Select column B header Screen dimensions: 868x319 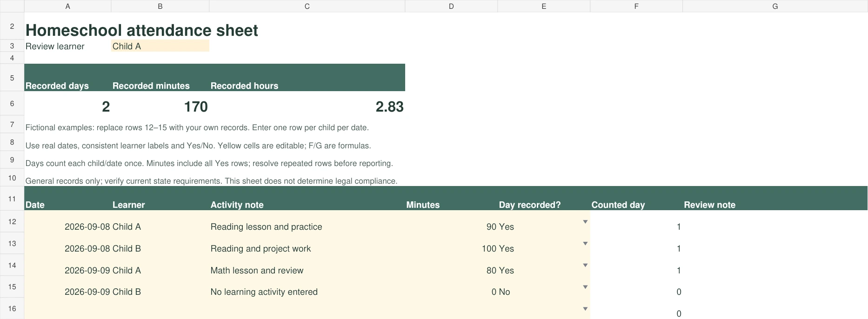point(160,6)
